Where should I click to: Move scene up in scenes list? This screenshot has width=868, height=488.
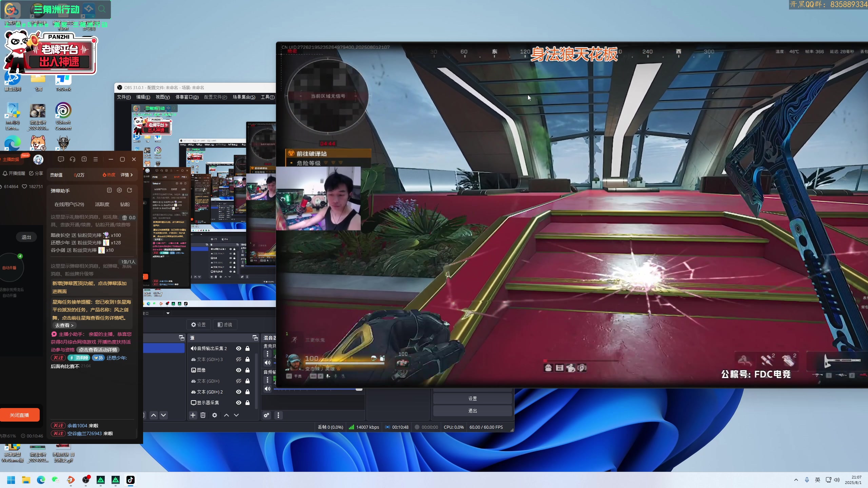tap(154, 415)
